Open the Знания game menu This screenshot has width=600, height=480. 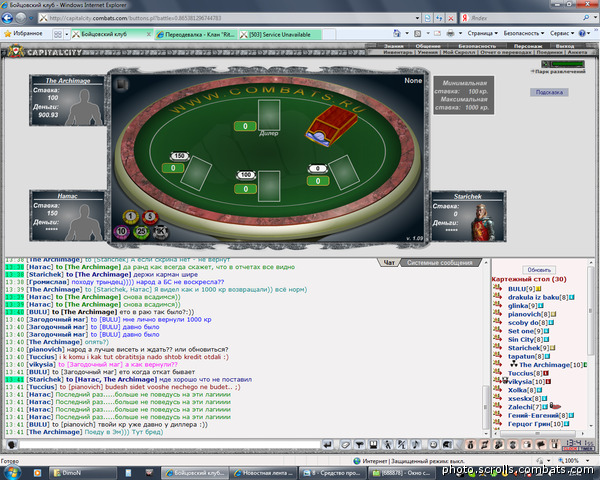click(394, 46)
